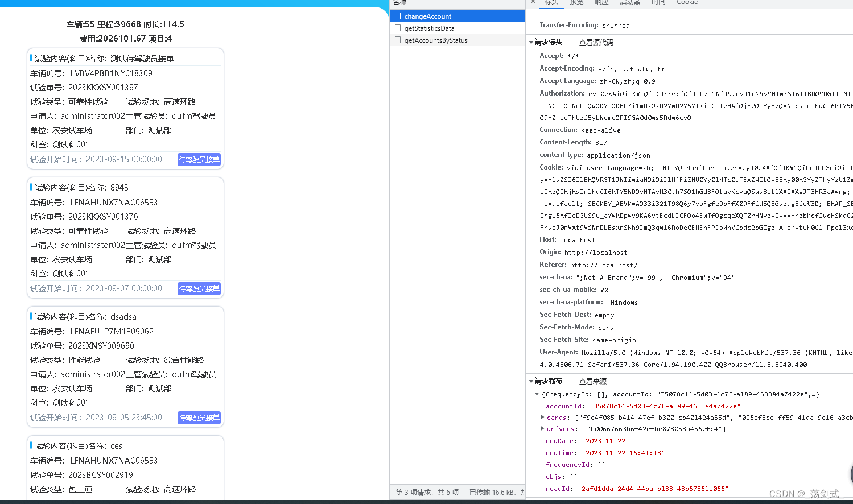Select the Referer header line
Image resolution: width=853 pixels, height=504 pixels.
[x=588, y=265]
